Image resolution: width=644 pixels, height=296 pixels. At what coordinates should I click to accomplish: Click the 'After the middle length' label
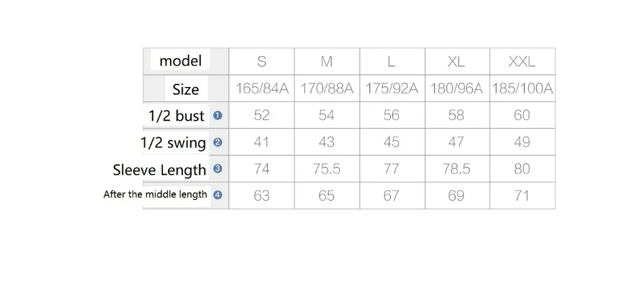click(155, 195)
